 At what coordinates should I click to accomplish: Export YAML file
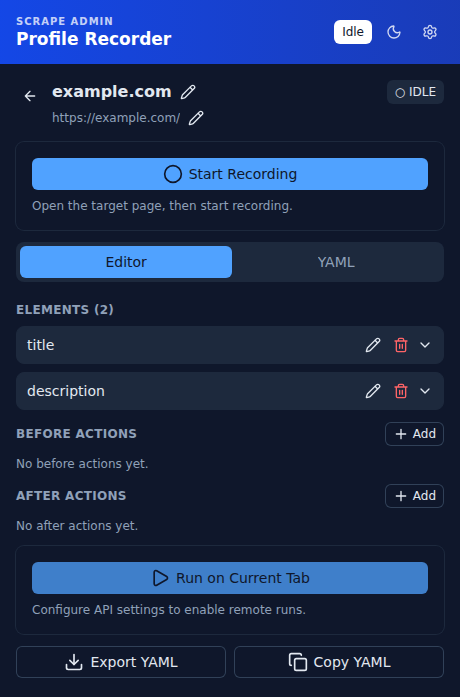click(x=121, y=662)
